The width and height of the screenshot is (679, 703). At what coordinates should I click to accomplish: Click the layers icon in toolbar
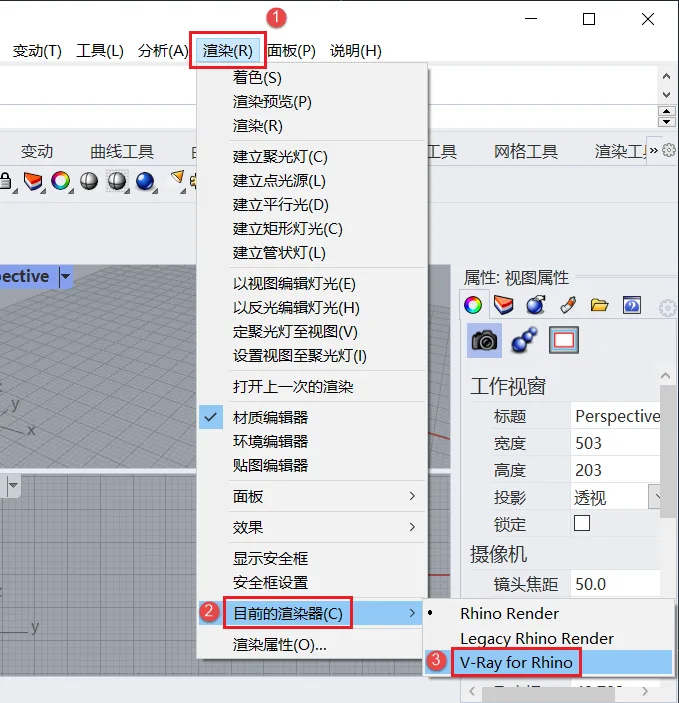pyautogui.click(x=33, y=182)
